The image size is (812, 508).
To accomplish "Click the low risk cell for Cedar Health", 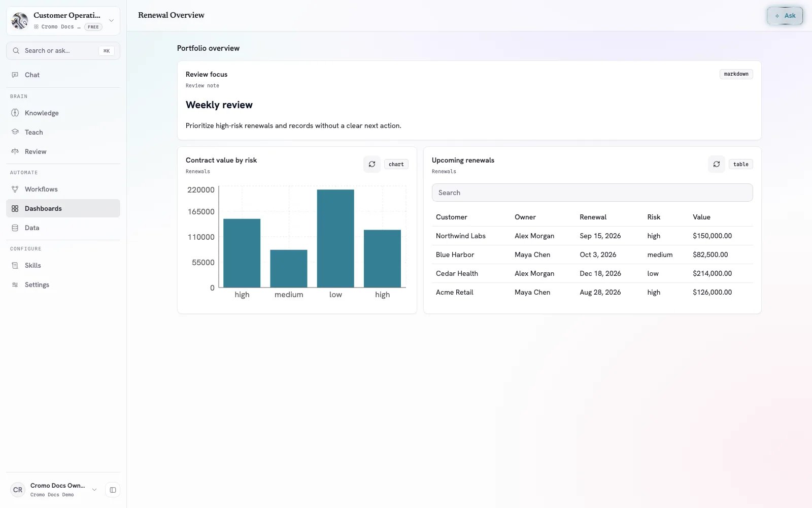I will point(653,273).
